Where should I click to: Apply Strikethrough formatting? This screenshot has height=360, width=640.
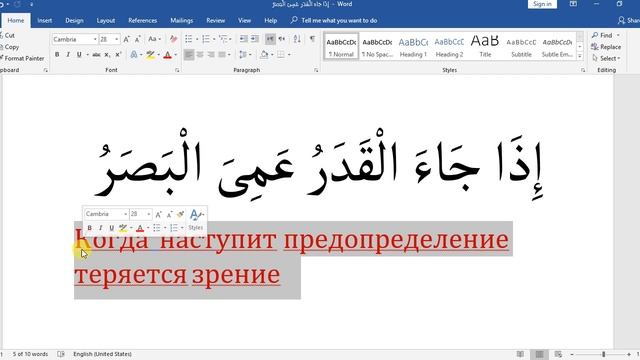pyautogui.click(x=96, y=54)
